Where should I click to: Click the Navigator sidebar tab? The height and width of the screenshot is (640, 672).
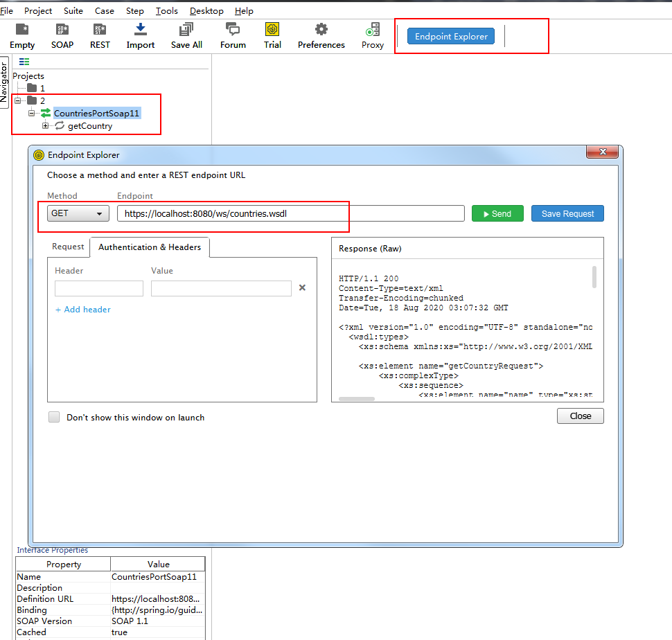coord(6,83)
